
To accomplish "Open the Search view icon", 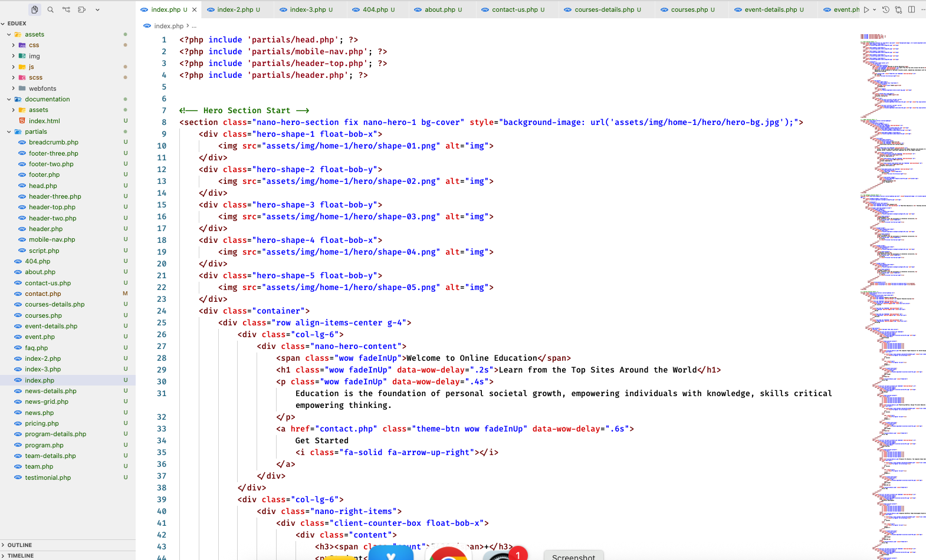I will point(51,9).
